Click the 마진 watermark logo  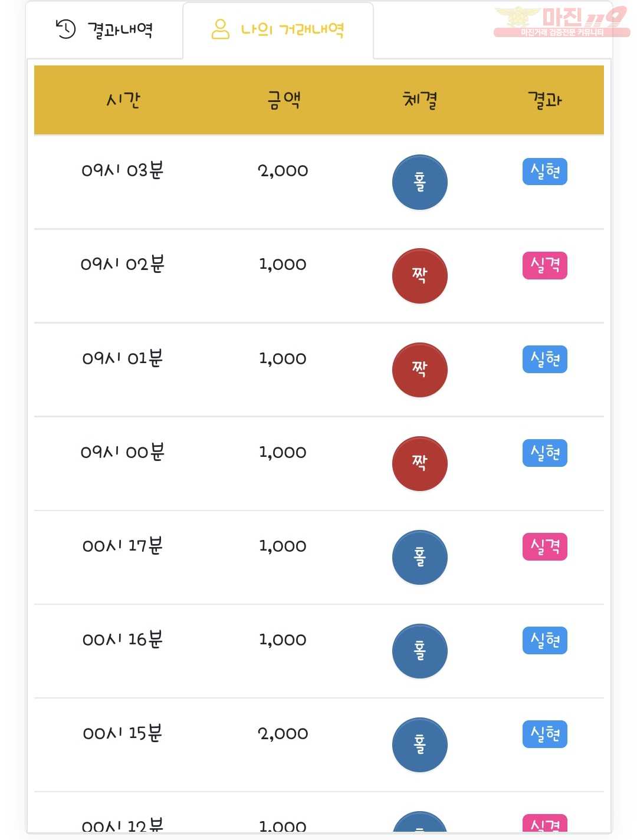click(562, 22)
